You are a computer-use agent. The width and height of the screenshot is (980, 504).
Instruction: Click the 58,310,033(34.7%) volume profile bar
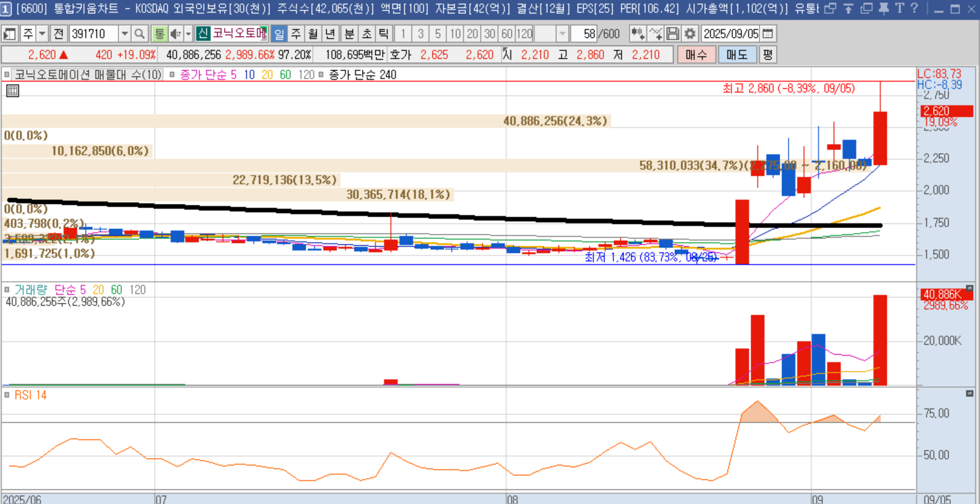(x=434, y=165)
